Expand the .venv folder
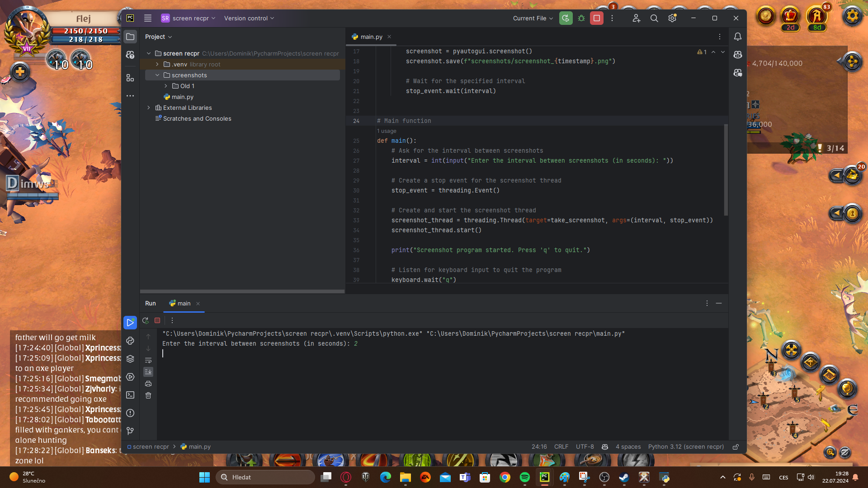This screenshot has height=488, width=868. click(x=157, y=64)
